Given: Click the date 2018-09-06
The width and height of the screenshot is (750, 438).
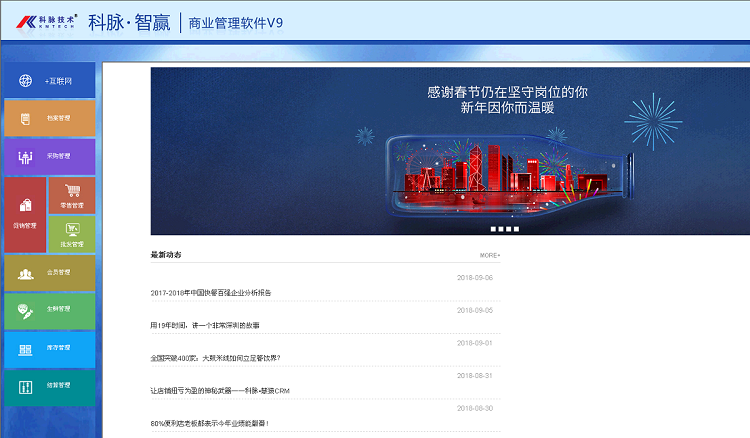Looking at the screenshot, I should [x=474, y=277].
